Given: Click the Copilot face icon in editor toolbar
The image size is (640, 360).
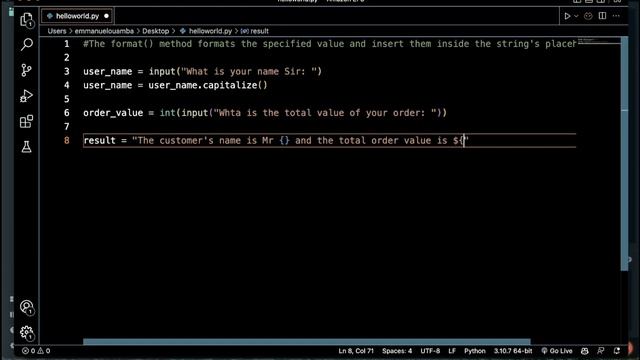Looking at the screenshot, I should click(x=588, y=16).
